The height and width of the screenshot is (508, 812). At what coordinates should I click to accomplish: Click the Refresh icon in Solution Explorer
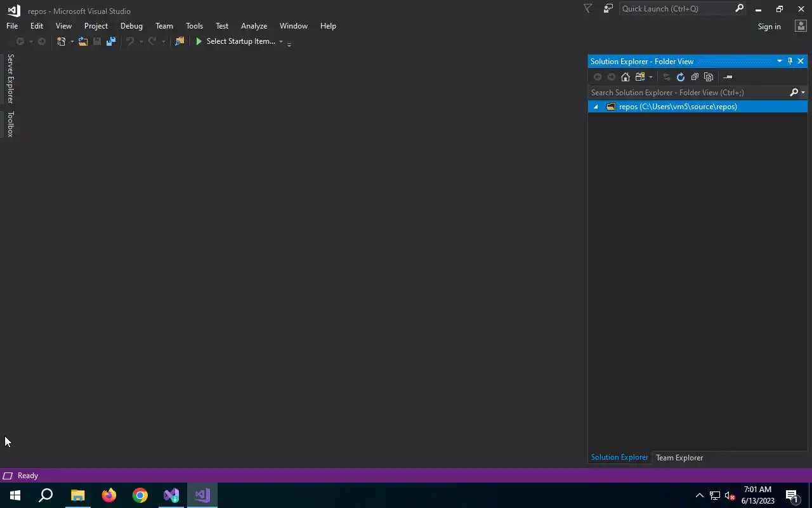pyautogui.click(x=681, y=77)
